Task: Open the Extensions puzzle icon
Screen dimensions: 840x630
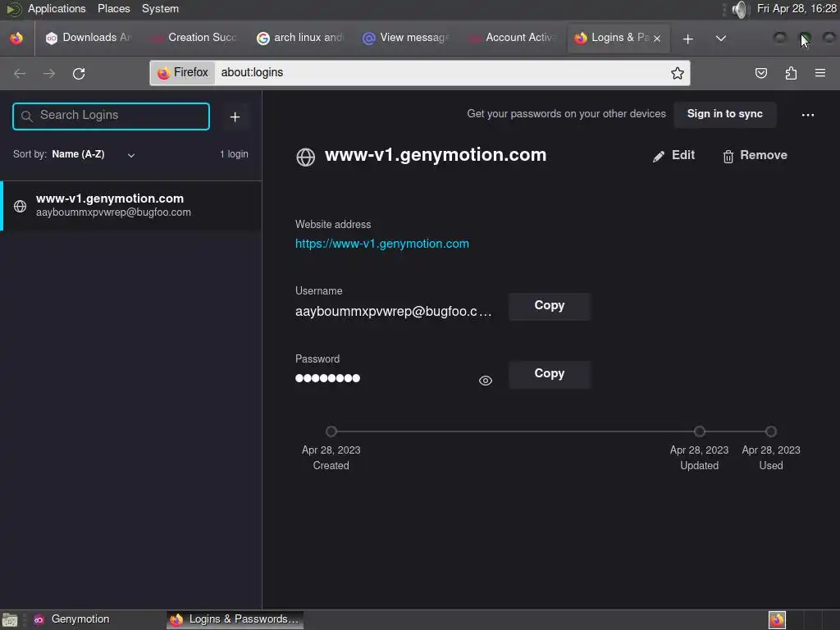Action: tap(791, 73)
